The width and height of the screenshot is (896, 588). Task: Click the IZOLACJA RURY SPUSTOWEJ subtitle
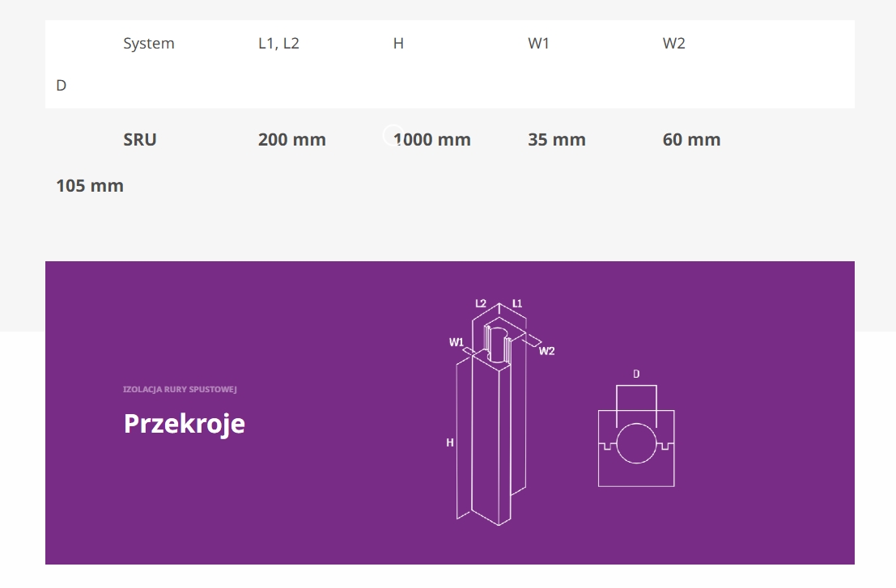pos(180,389)
